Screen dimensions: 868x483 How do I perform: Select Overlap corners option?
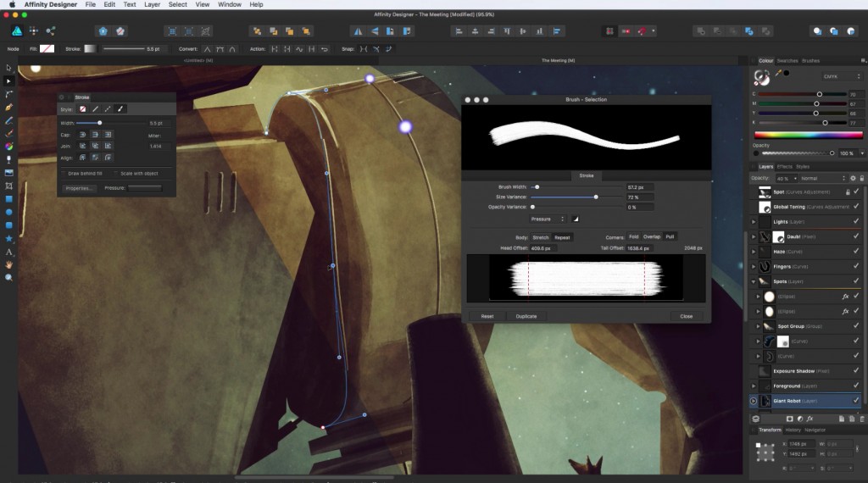[652, 236]
